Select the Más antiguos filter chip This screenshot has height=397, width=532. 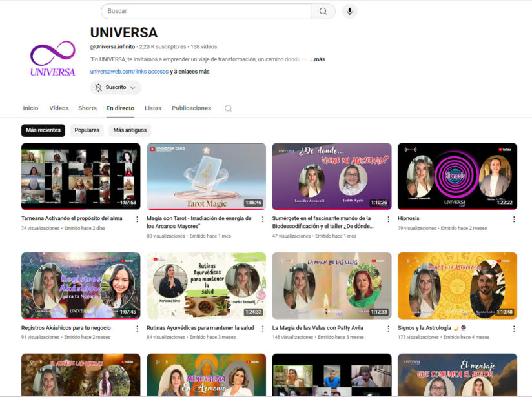pos(130,130)
